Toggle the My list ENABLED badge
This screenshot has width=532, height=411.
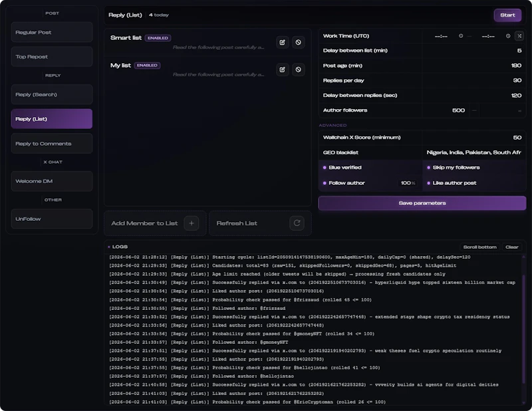(147, 65)
